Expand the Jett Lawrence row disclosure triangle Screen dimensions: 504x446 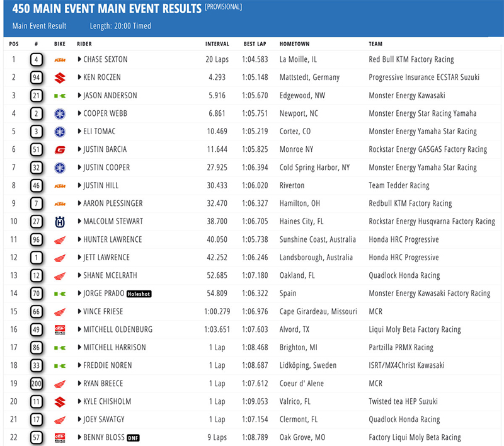(x=79, y=258)
